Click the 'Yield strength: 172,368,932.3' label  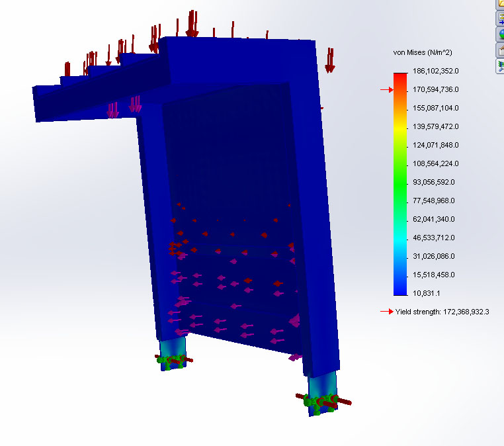pos(442,312)
